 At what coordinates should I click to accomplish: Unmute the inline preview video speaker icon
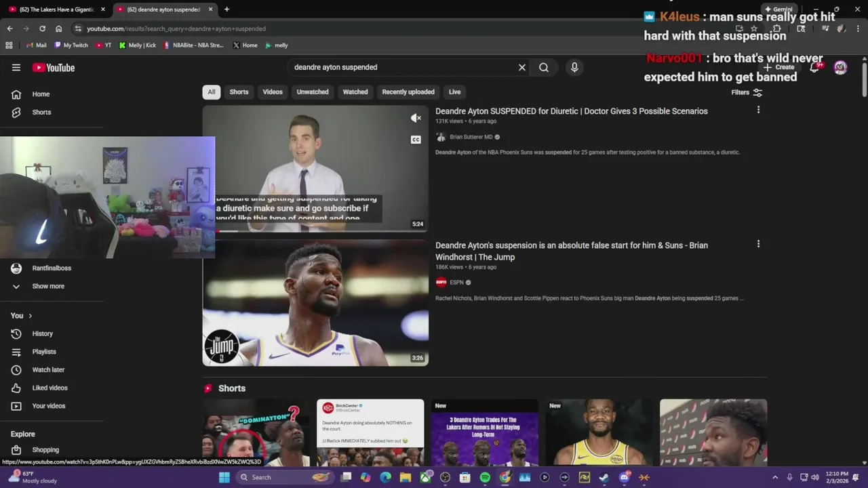[x=416, y=118]
